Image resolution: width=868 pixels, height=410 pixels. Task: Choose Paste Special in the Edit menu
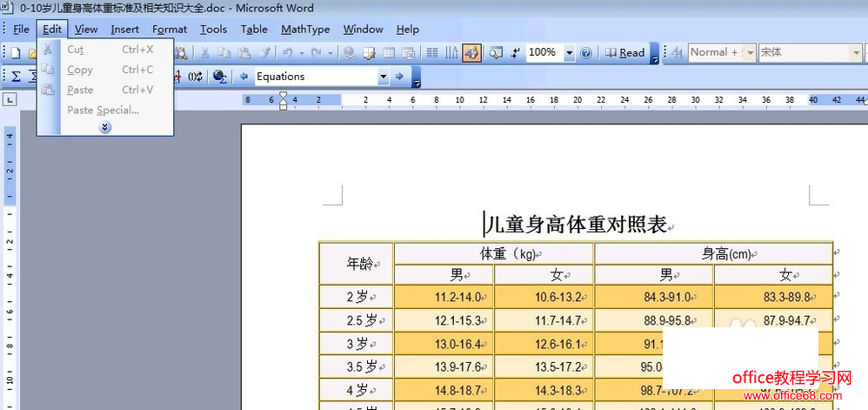pos(105,110)
